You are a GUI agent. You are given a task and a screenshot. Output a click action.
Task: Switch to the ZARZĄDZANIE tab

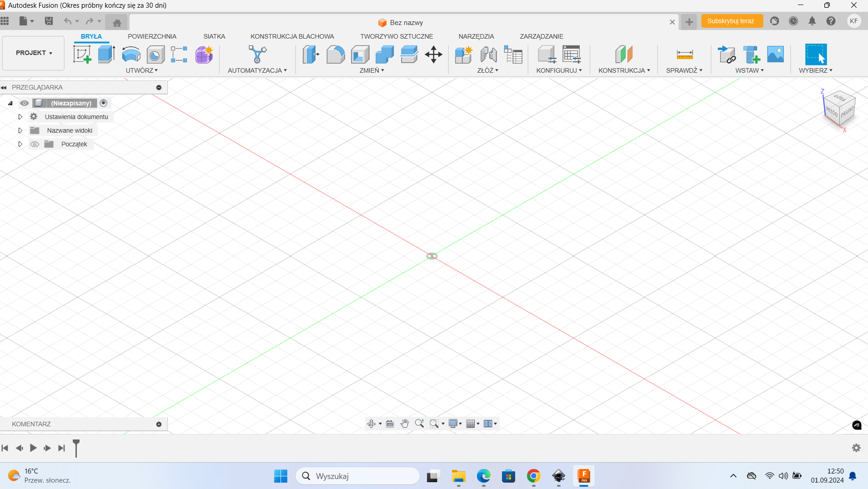point(542,36)
